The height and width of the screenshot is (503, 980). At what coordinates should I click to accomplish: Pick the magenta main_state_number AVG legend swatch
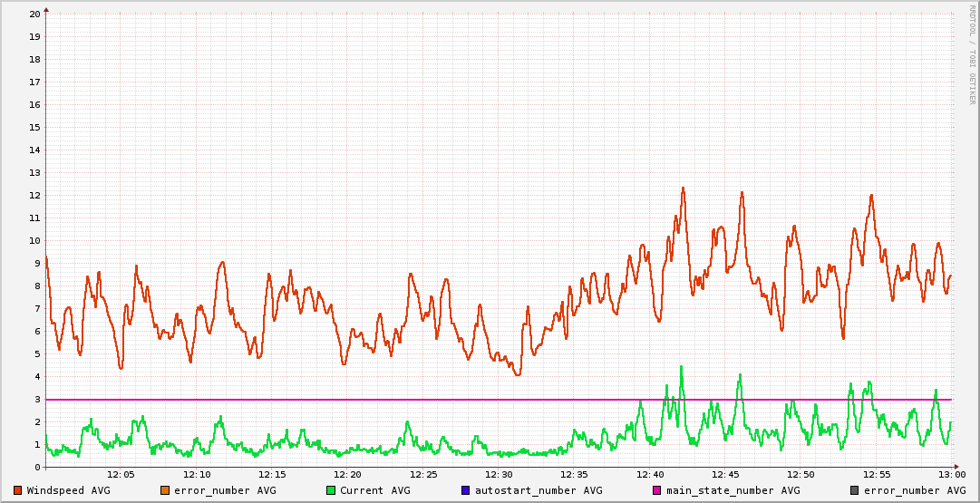point(656,490)
